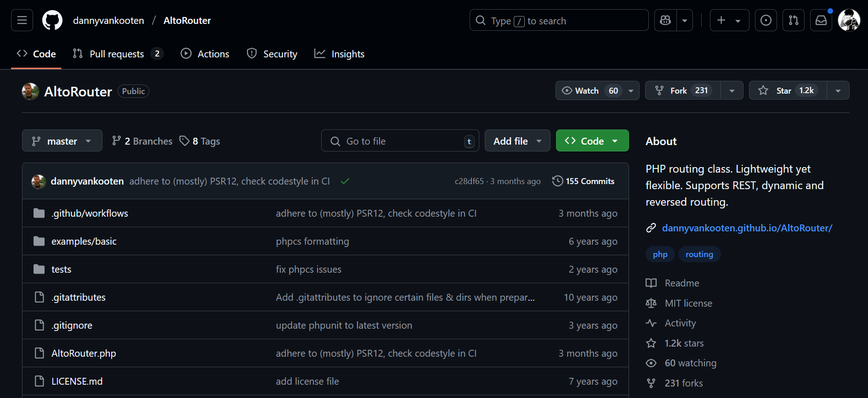Open 'update phpunit to latest version' commit
Image resolution: width=868 pixels, height=398 pixels.
point(344,325)
